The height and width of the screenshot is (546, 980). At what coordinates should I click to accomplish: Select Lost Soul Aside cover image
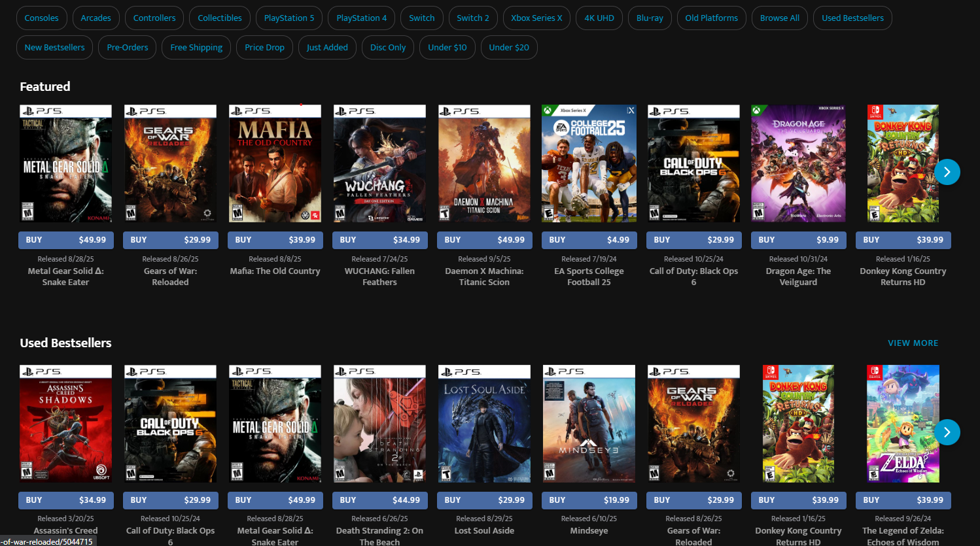(484, 424)
